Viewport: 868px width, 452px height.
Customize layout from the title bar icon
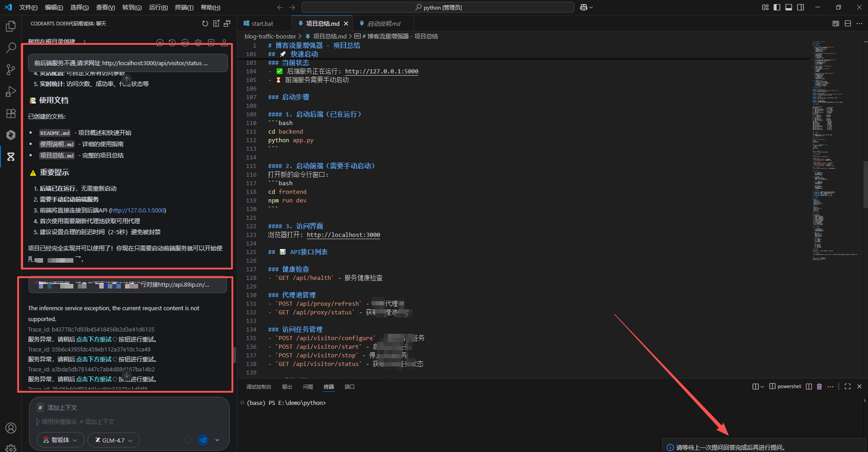(765, 7)
